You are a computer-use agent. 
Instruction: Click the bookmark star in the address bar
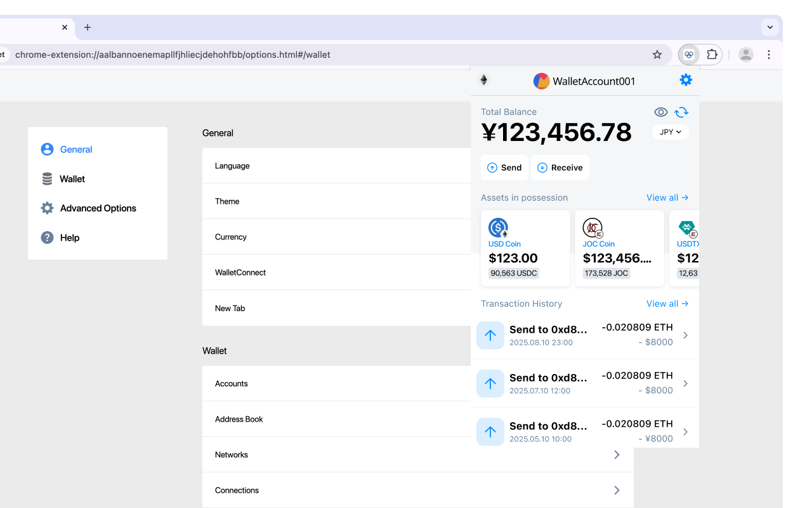coord(657,55)
